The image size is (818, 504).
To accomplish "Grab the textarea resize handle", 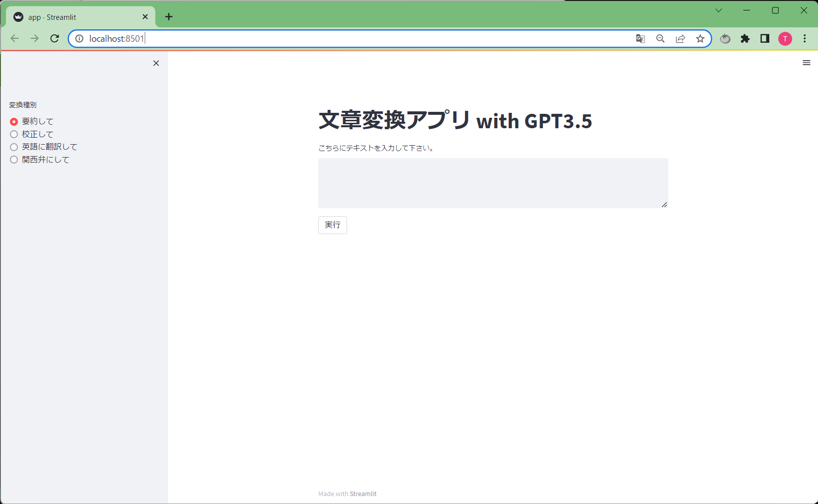I will click(x=664, y=204).
